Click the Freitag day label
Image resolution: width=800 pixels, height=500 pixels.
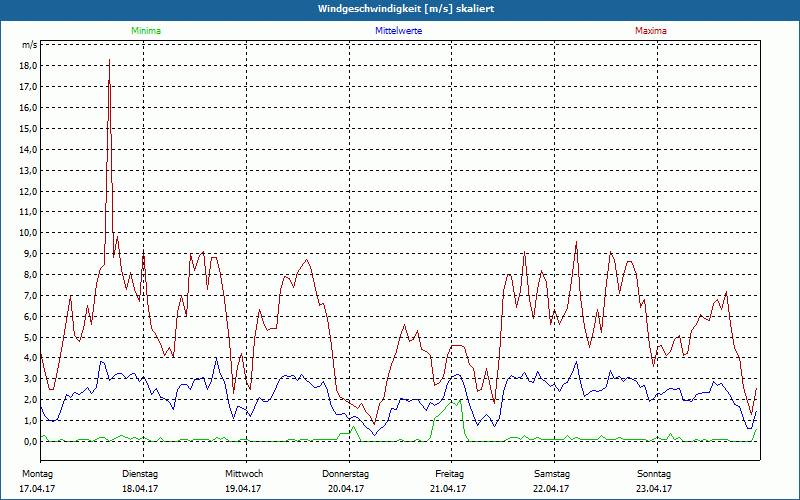click(449, 474)
